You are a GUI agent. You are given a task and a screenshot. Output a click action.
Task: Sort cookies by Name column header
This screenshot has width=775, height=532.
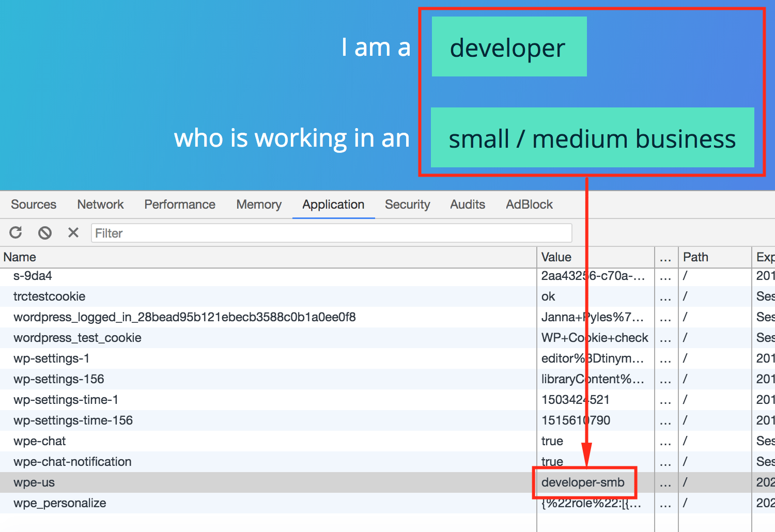point(20,257)
